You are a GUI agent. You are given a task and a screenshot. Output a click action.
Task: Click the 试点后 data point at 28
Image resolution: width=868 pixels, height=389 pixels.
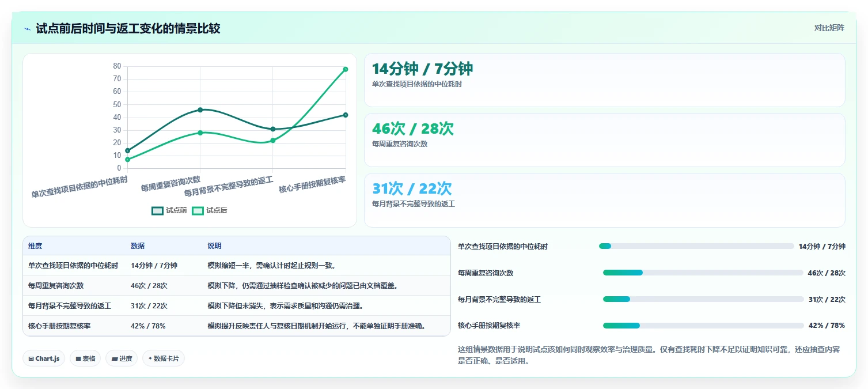coord(200,133)
